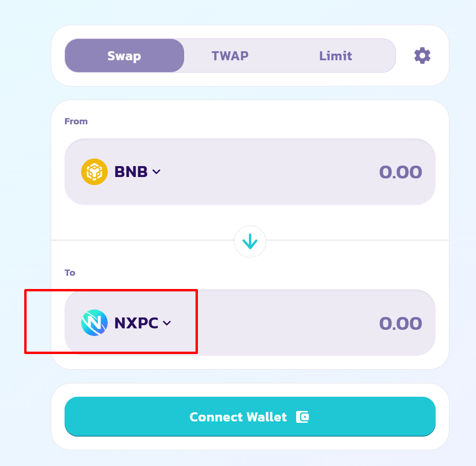Image resolution: width=476 pixels, height=466 pixels.
Task: Switch to the Swap tab
Action: [124, 56]
